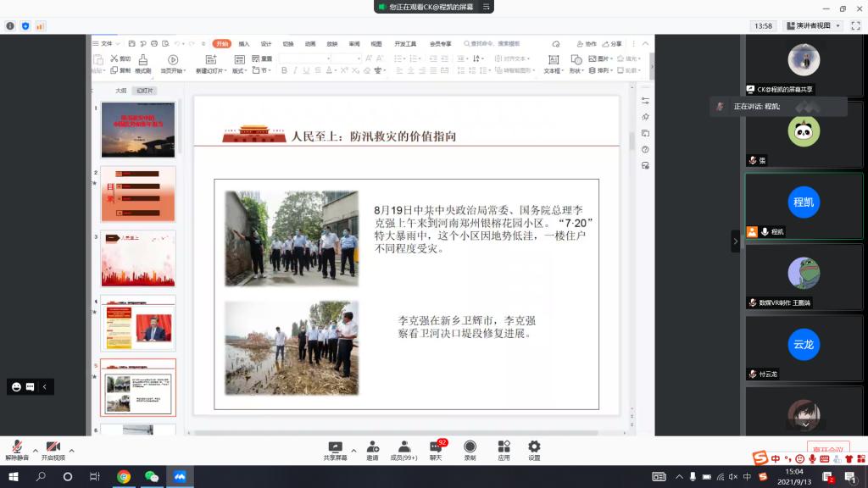
Task: Click the meeting info icon at top-left
Action: click(10, 26)
